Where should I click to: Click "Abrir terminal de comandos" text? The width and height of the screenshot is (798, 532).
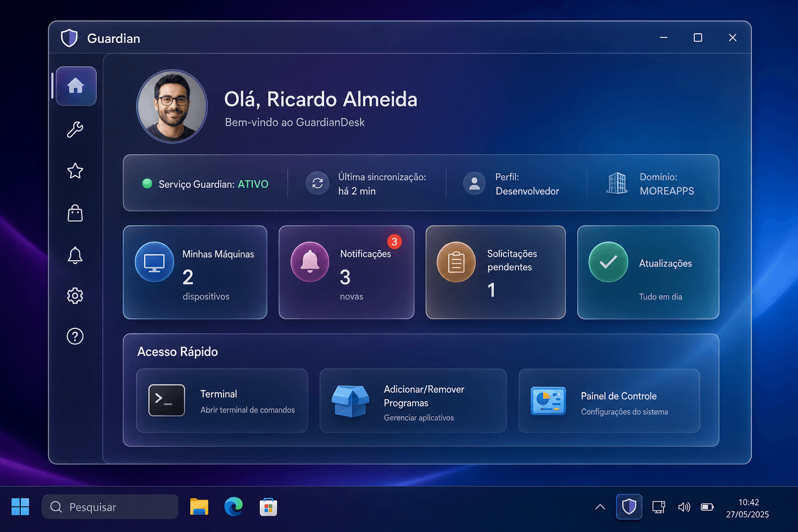[x=248, y=410]
